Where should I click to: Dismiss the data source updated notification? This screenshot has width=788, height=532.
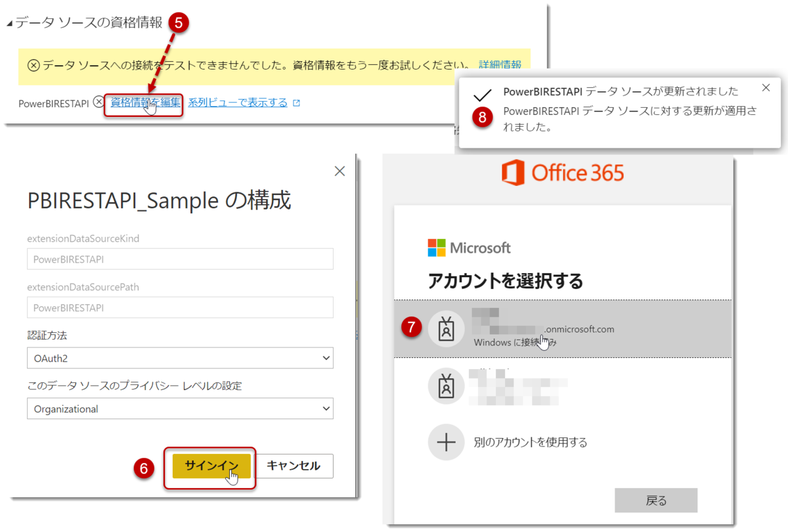[766, 87]
